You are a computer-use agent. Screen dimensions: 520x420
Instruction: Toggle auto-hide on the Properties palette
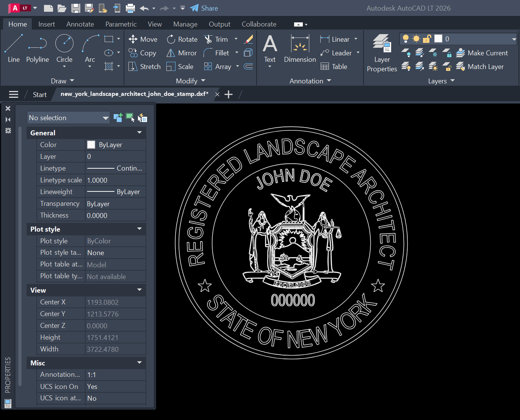tap(8, 119)
